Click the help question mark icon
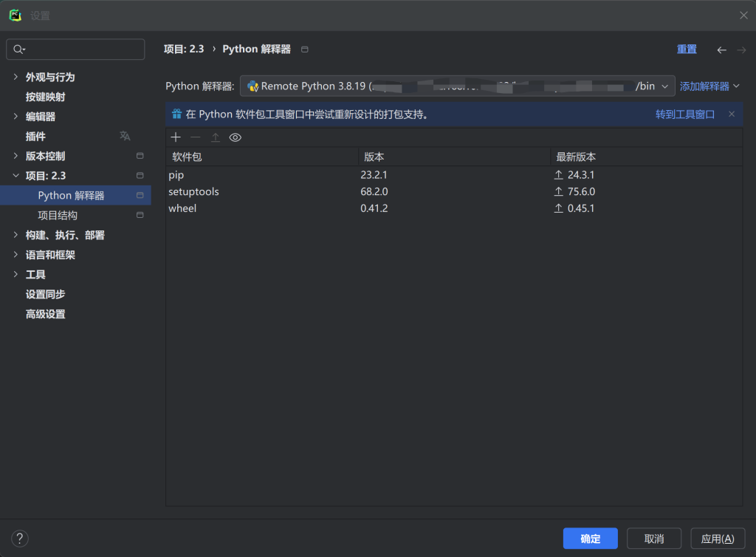 [x=20, y=539]
